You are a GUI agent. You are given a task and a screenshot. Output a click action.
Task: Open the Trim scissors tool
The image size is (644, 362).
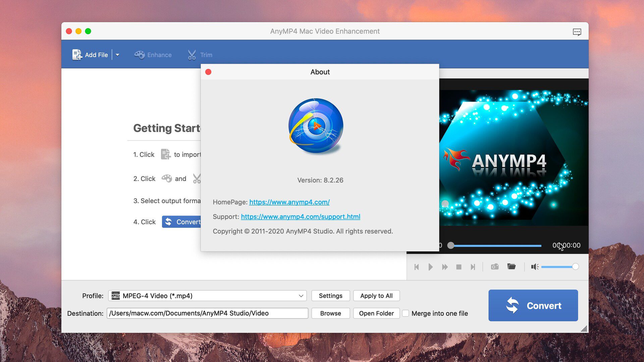[x=200, y=55]
